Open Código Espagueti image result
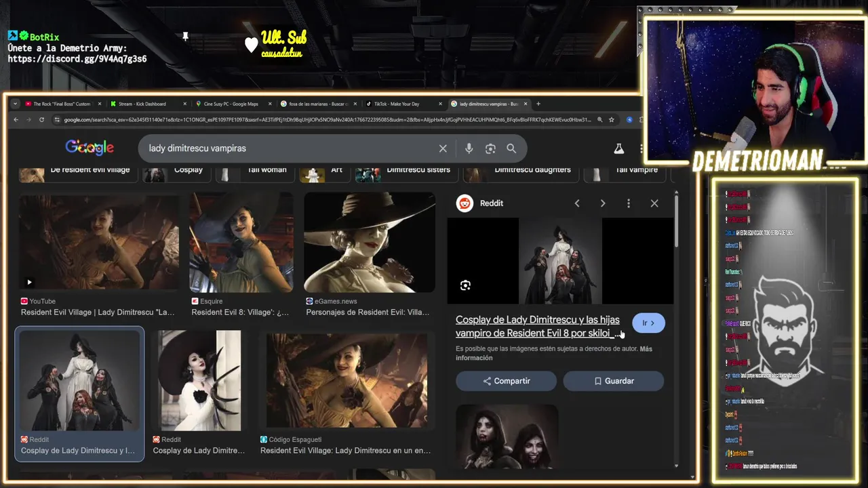Viewport: 868px width, 488px height. pyautogui.click(x=346, y=380)
